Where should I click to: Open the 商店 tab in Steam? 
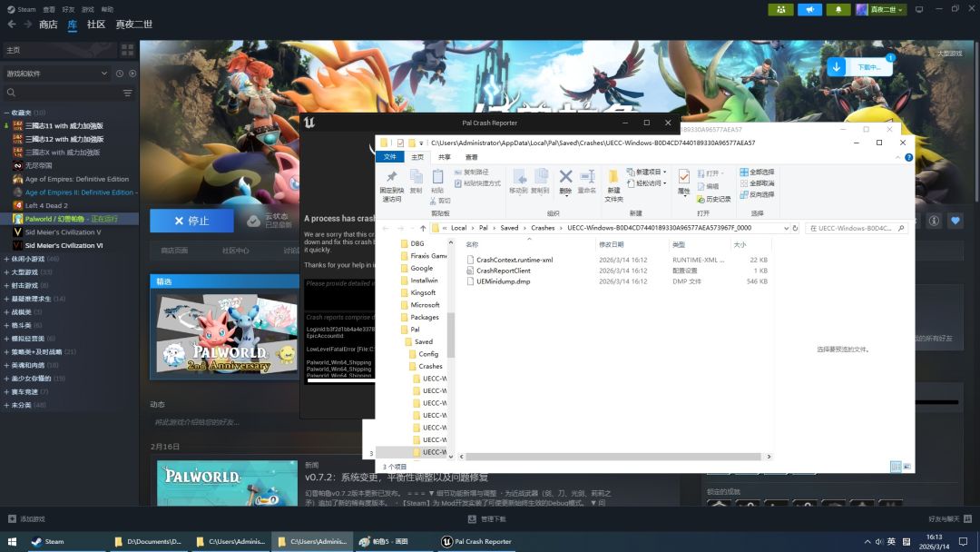tap(48, 25)
